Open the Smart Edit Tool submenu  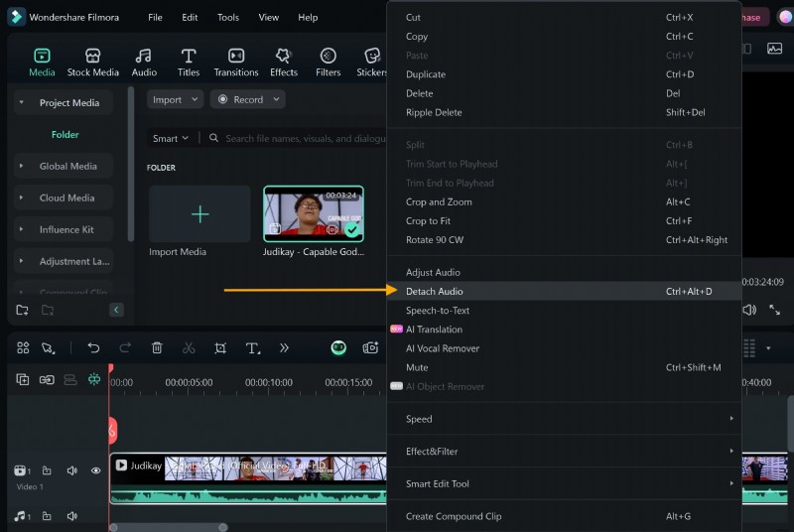click(564, 483)
